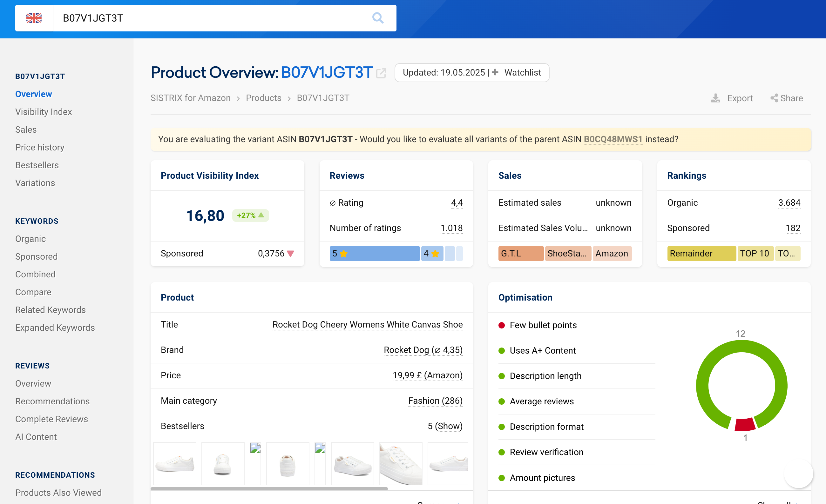Click the red dot for Few bullet points
Image resolution: width=826 pixels, height=504 pixels.
point(502,325)
